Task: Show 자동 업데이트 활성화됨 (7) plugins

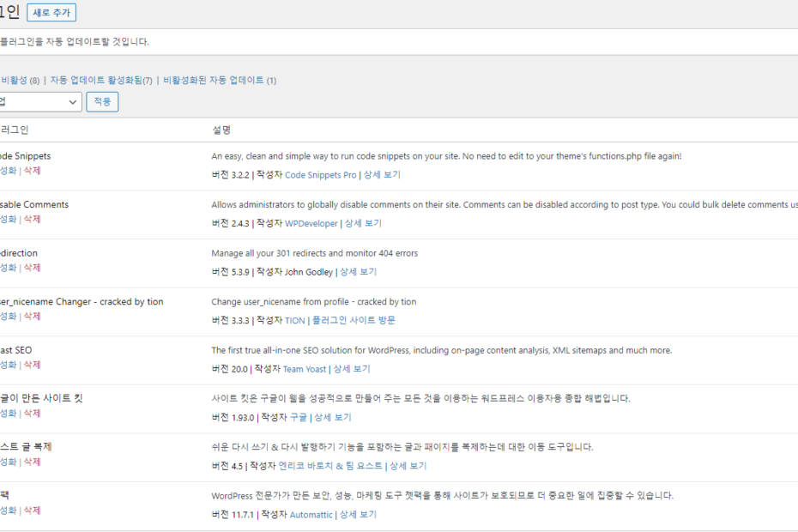Action: click(x=101, y=81)
